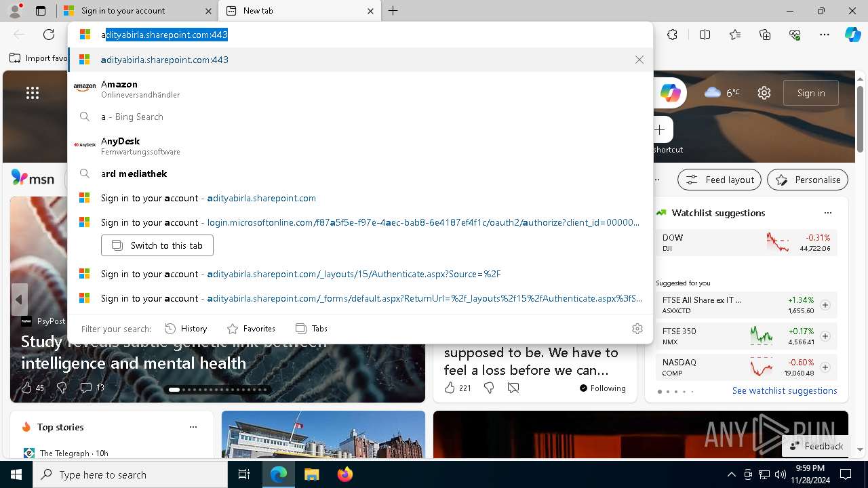The image size is (868, 488).
Task: Open the Feedback button
Action: (x=816, y=446)
